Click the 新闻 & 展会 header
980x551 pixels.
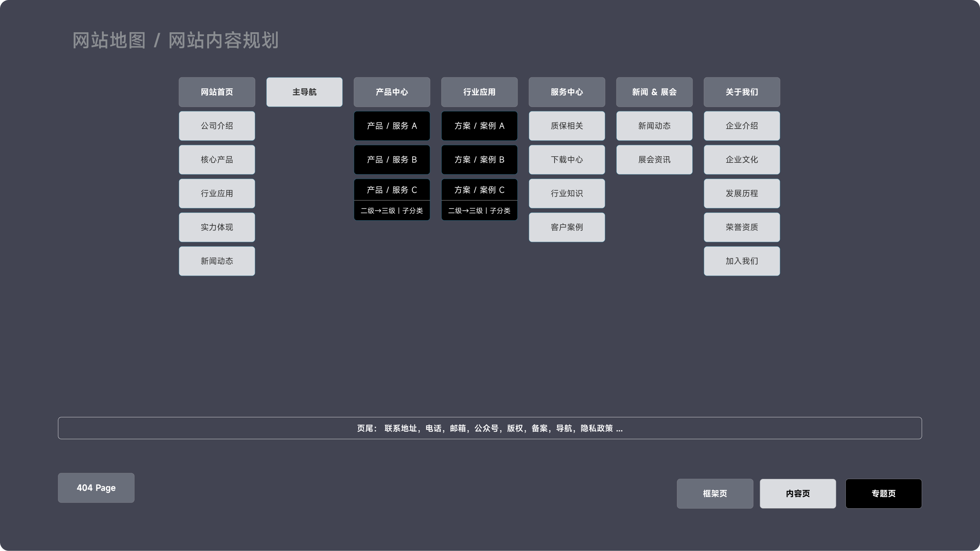[654, 92]
